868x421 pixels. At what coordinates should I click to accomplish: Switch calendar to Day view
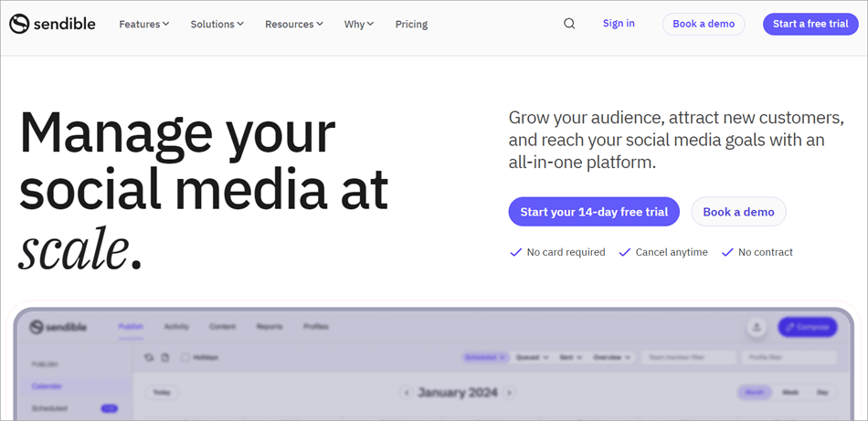pyautogui.click(x=822, y=392)
